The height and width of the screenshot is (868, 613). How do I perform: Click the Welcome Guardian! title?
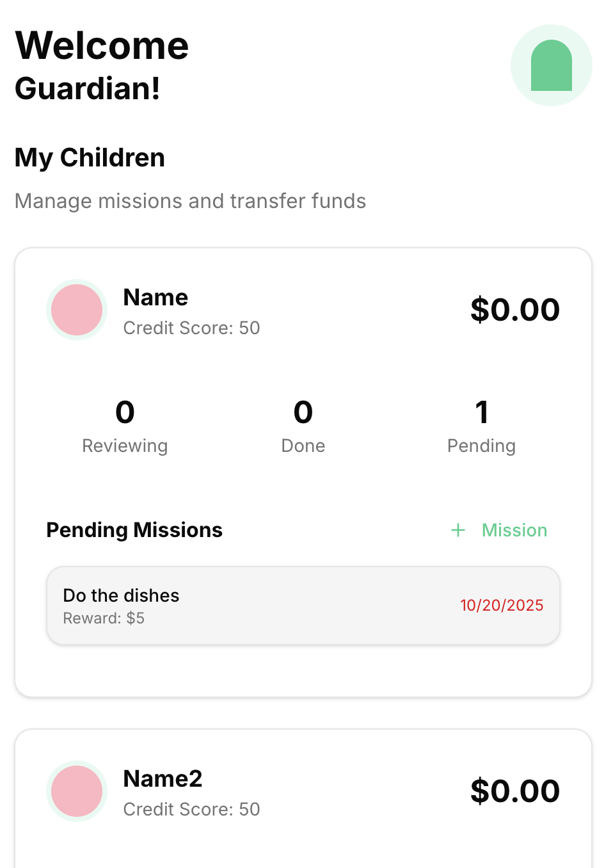(x=102, y=66)
